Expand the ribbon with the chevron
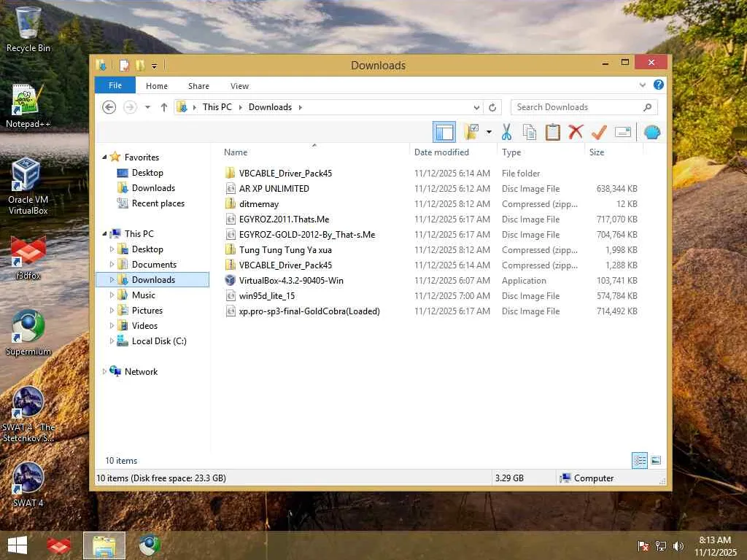The height and width of the screenshot is (560, 747). pos(642,85)
